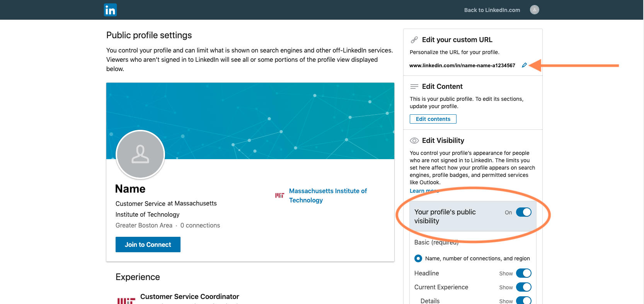Click the profile photo placeholder

(x=140, y=155)
